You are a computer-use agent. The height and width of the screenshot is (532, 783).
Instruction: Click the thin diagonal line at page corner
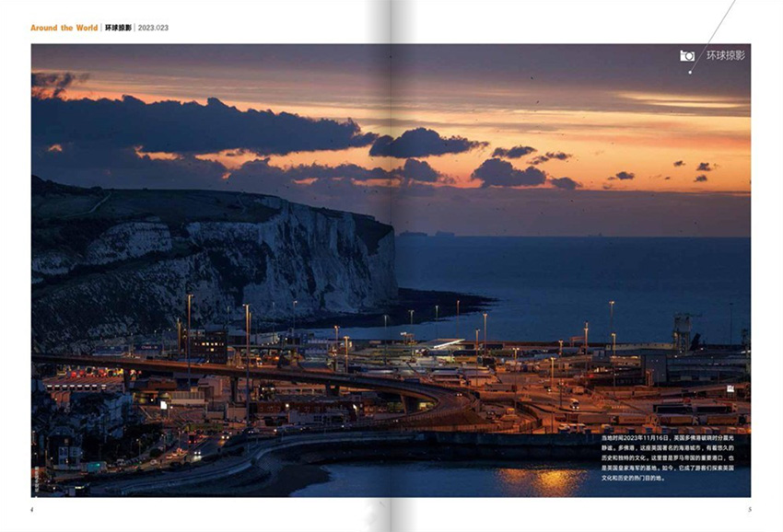713,36
